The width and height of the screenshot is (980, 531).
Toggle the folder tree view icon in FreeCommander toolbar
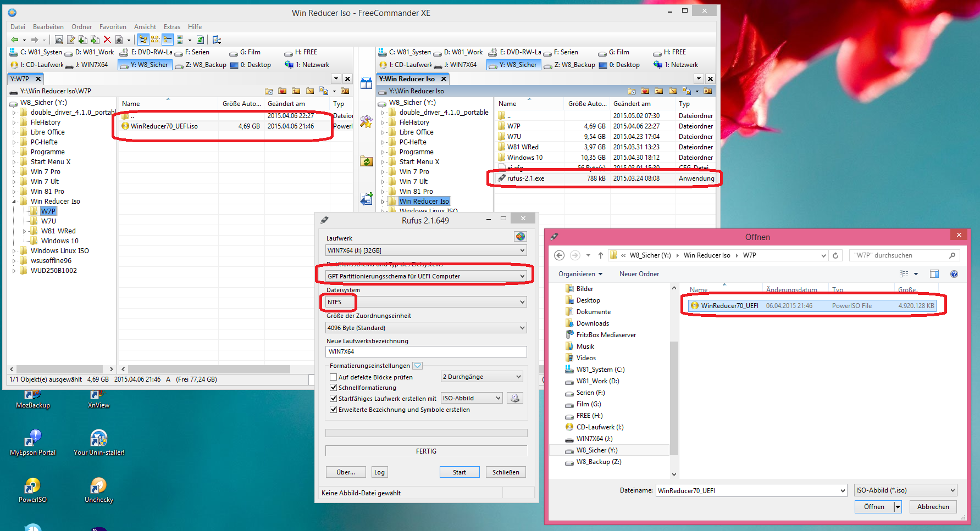pyautogui.click(x=143, y=40)
